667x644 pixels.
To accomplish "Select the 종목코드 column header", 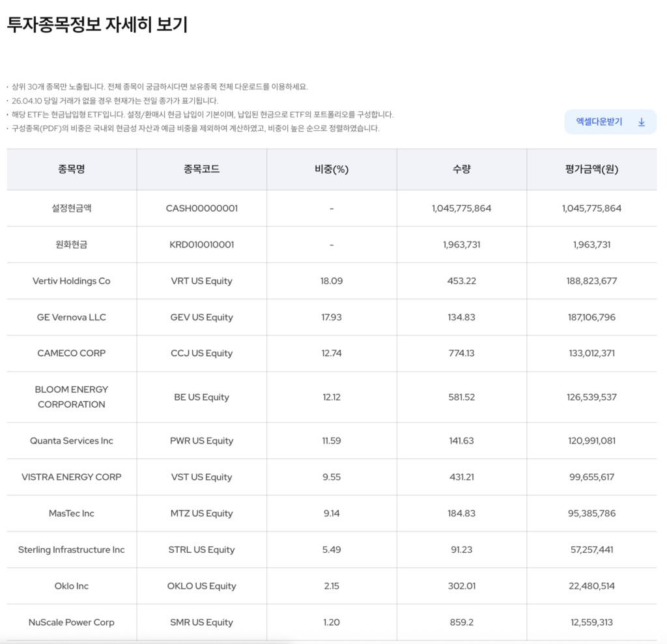I will click(x=201, y=169).
